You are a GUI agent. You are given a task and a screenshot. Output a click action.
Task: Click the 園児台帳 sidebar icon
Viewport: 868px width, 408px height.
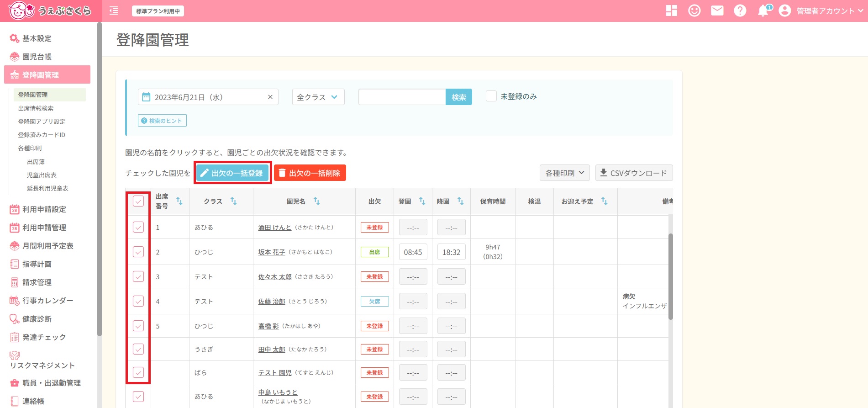15,57
